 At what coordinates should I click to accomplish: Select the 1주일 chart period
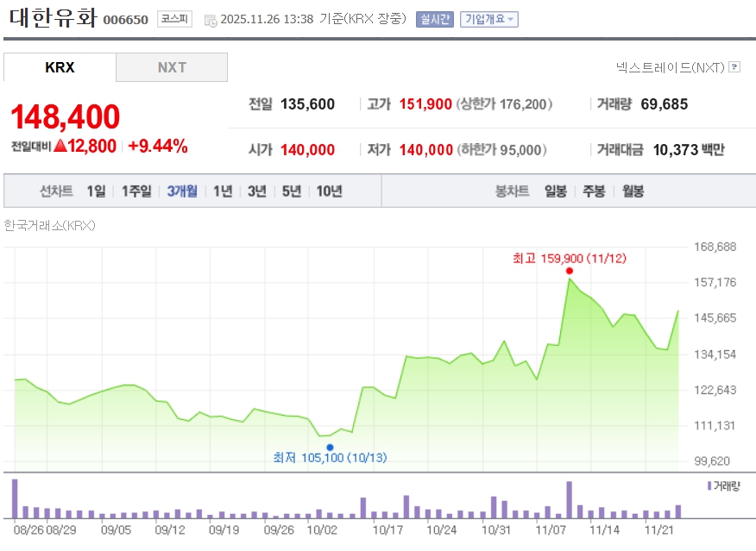(x=136, y=191)
